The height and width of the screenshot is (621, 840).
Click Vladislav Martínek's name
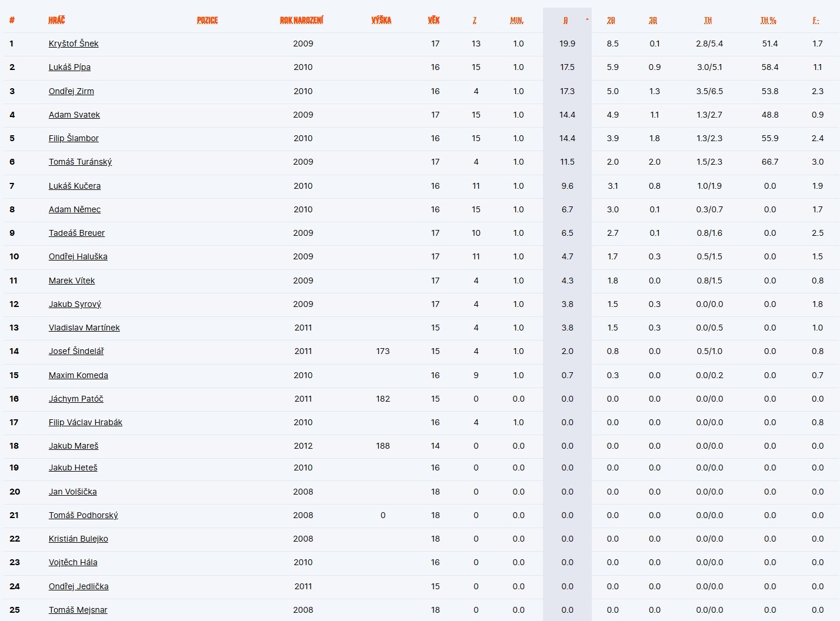coord(84,328)
